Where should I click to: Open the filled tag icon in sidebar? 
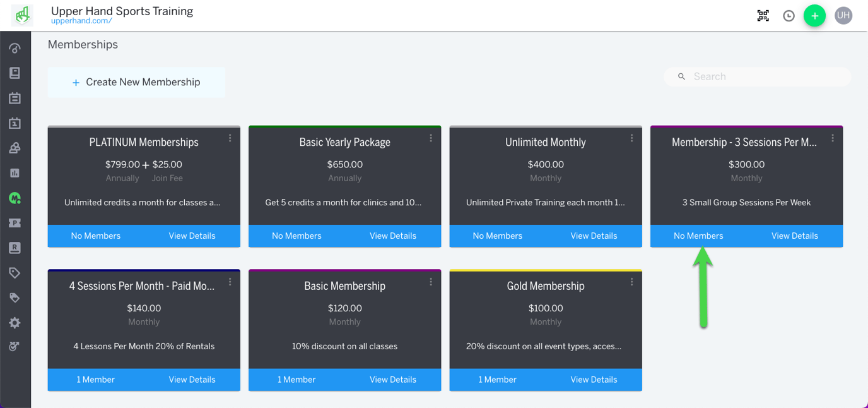click(15, 297)
